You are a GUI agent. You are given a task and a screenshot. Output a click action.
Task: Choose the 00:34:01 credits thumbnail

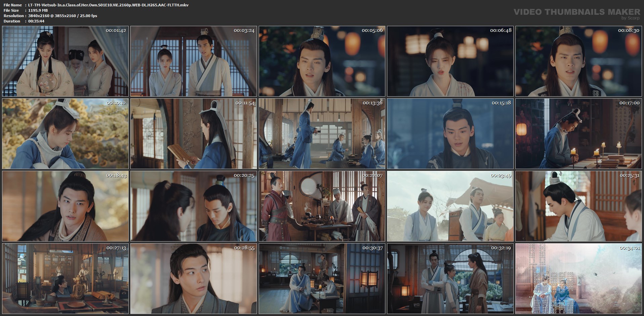pos(578,279)
